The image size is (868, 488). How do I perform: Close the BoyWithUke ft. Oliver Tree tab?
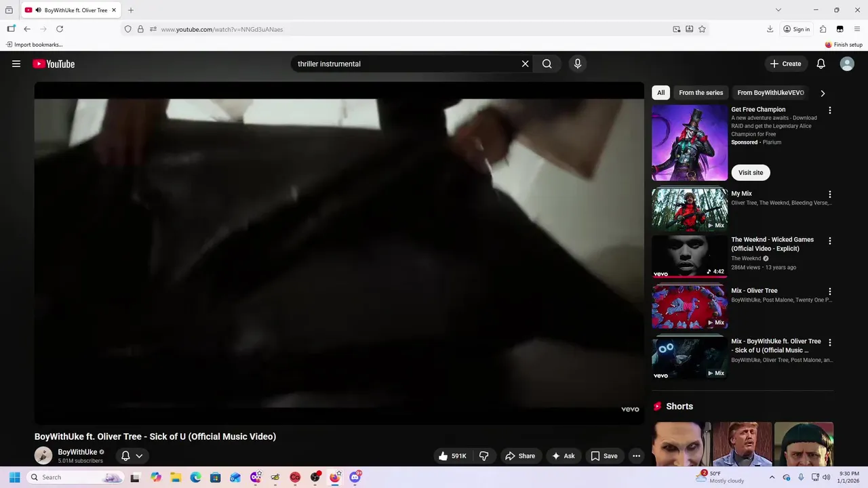pos(115,10)
